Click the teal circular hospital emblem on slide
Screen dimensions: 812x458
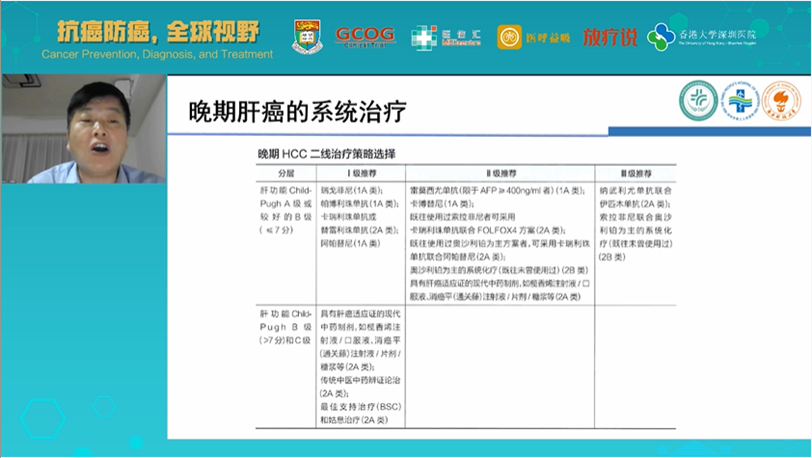[x=699, y=101]
